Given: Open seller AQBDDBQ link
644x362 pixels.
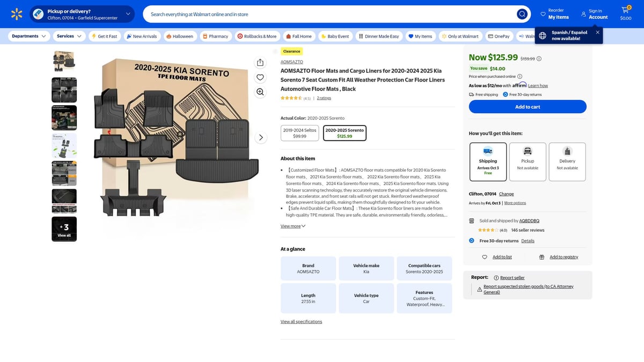Looking at the screenshot, I should 529,220.
